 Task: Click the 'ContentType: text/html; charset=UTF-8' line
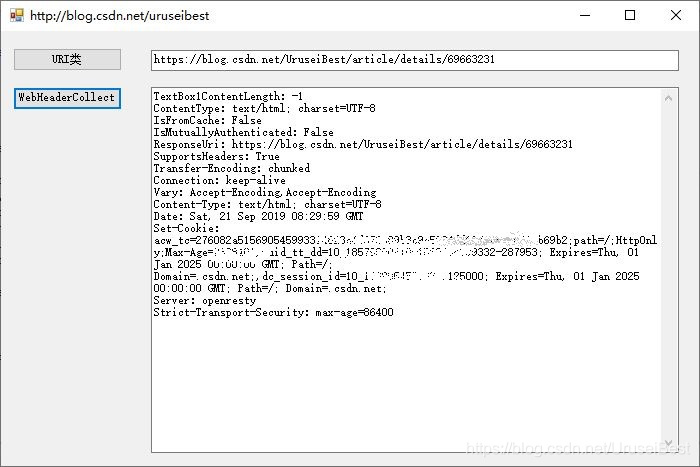coord(264,108)
